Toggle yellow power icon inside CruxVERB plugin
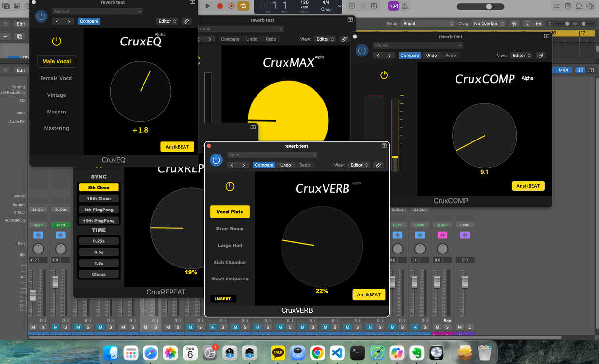The width and height of the screenshot is (599, 364). coord(230,186)
